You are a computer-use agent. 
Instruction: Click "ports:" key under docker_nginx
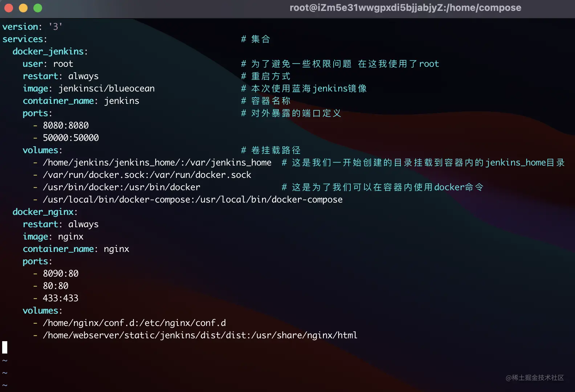tap(37, 261)
